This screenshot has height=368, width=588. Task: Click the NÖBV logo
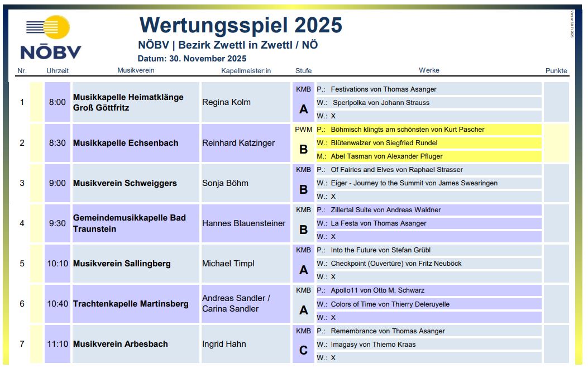point(50,37)
